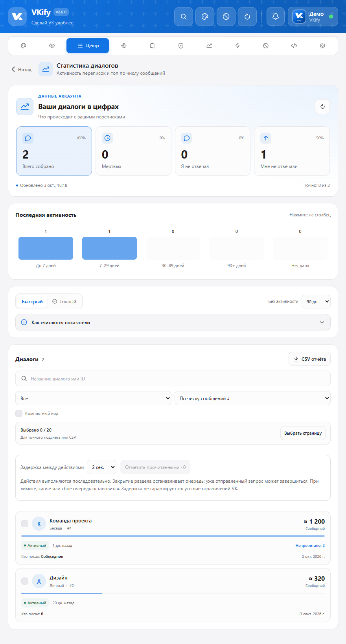Open the settings gear tab in navigation

pos(322,46)
